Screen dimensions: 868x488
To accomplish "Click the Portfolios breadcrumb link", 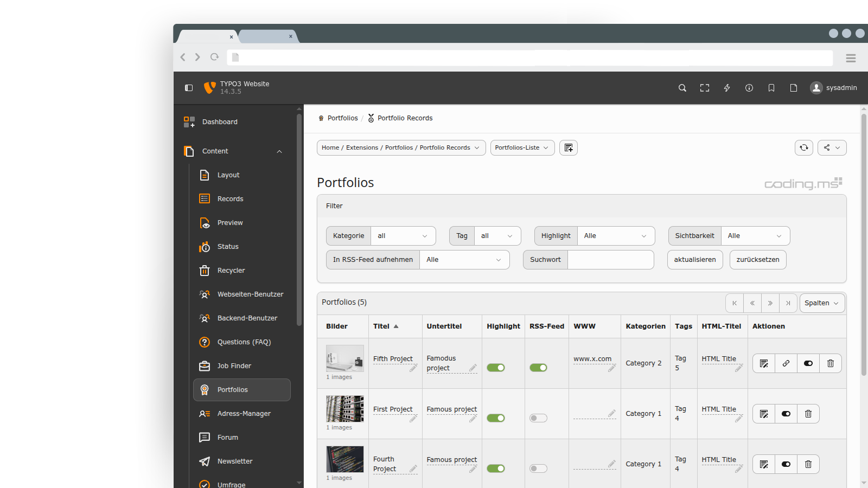I will pyautogui.click(x=342, y=118).
